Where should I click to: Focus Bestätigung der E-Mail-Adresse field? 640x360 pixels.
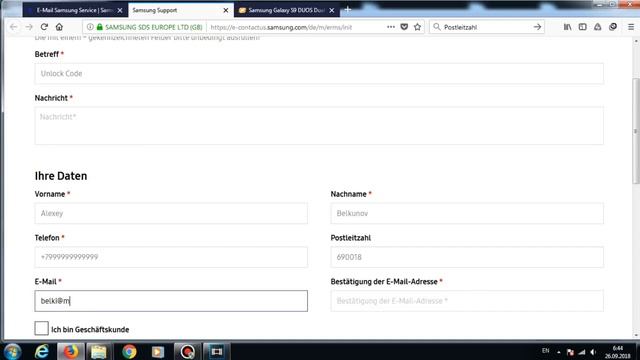(x=467, y=301)
